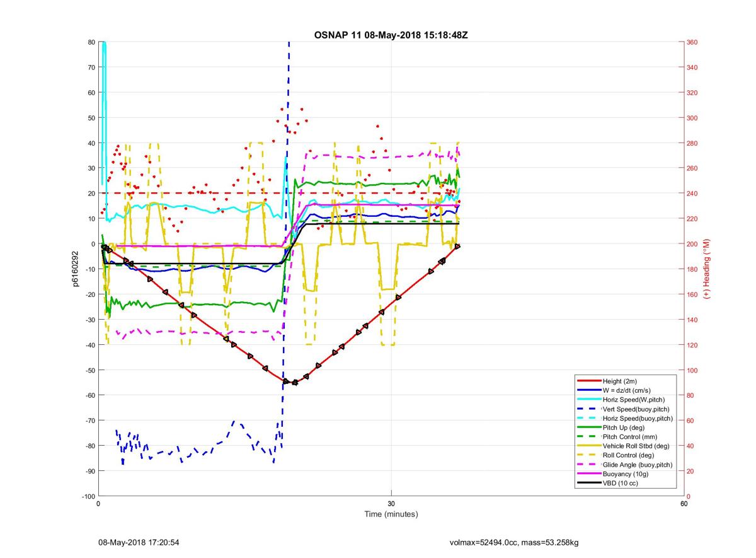Click the volmax=52494.0cc, mass=53.258kg footer text

tap(514, 542)
